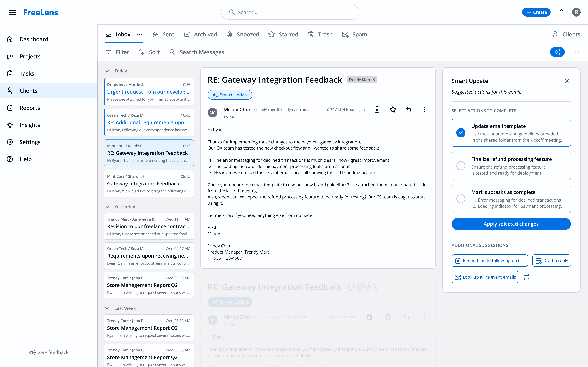
Task: Open the hamburger menu icon
Action: pyautogui.click(x=12, y=12)
